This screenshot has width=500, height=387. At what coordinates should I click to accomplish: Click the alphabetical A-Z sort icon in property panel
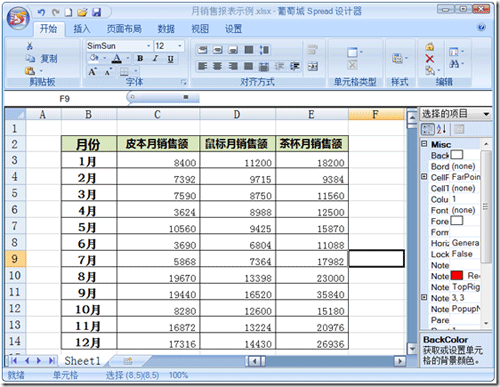[x=441, y=129]
